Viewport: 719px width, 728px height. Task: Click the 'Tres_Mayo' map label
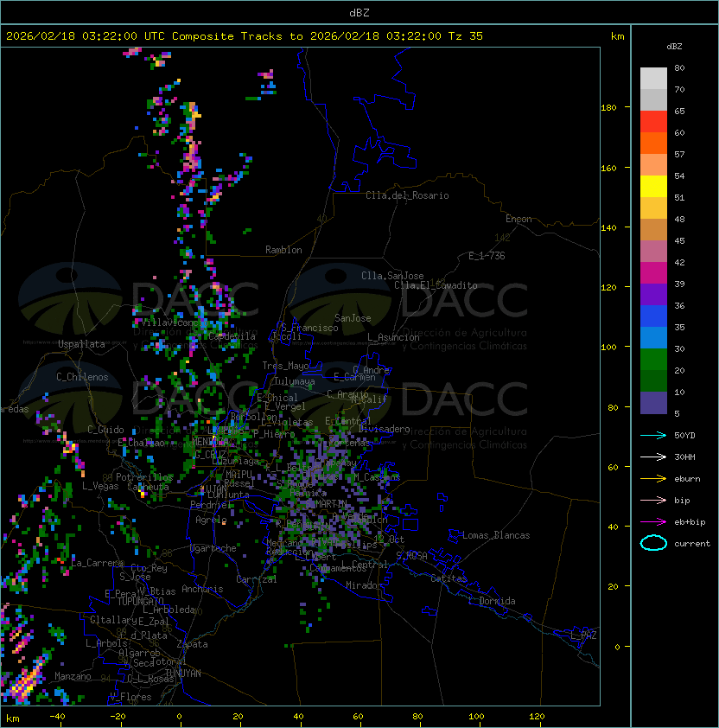[x=285, y=366]
